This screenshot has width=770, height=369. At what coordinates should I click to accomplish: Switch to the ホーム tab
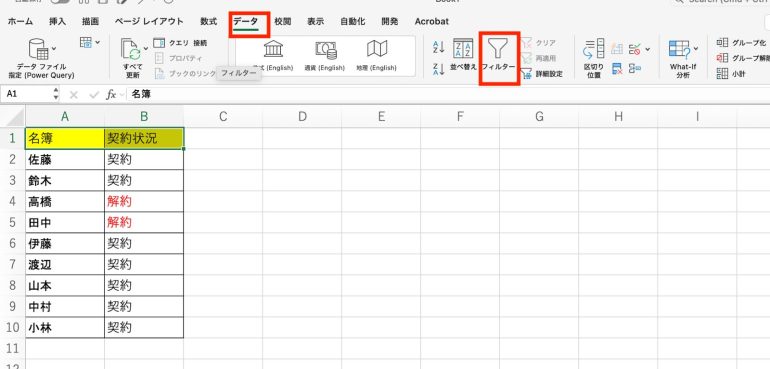21,22
